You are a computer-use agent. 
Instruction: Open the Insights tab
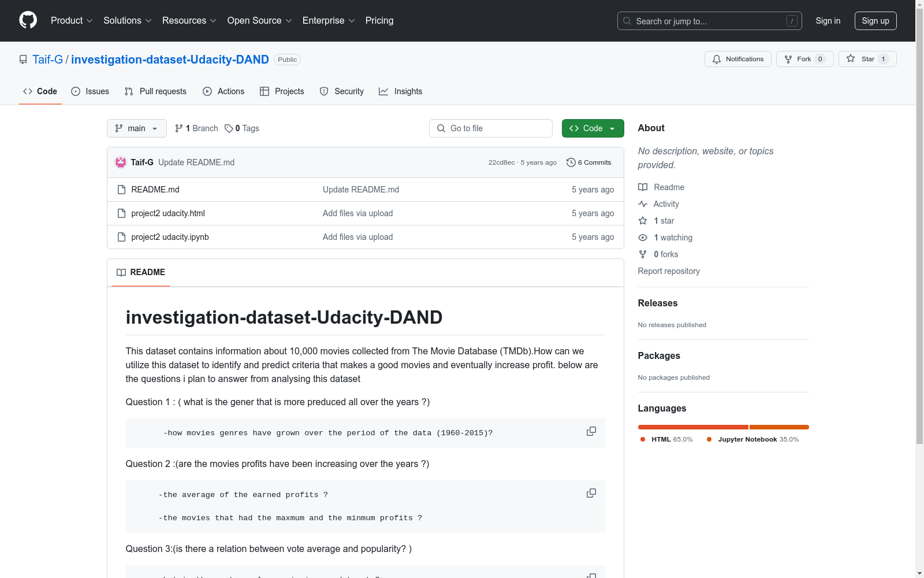coord(400,91)
